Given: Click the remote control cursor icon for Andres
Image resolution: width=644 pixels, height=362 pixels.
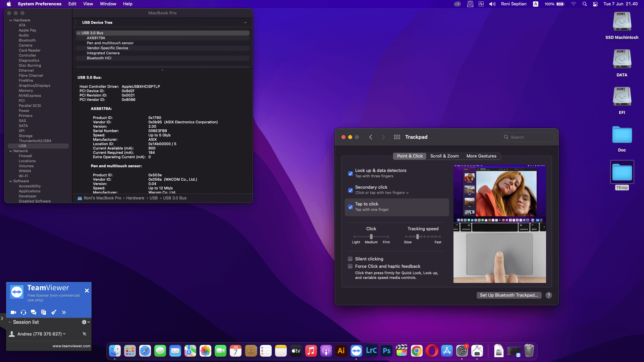Looking at the screenshot, I should click(85, 334).
